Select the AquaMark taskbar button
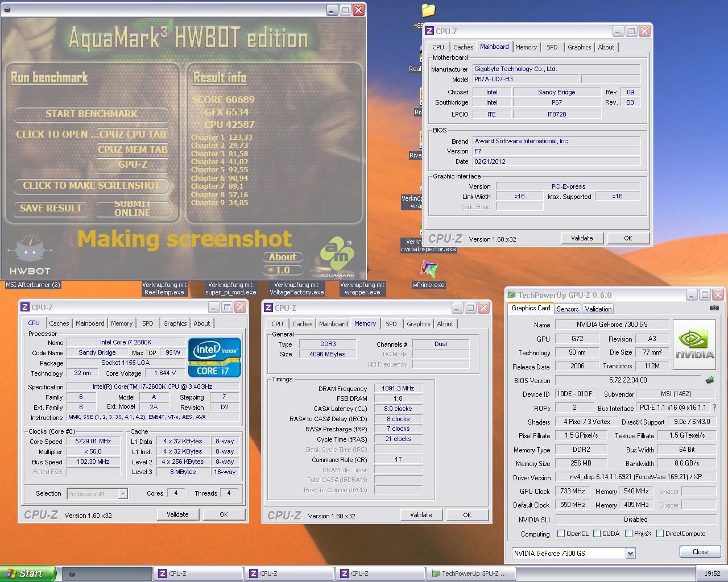This screenshot has width=728, height=582. (x=106, y=573)
